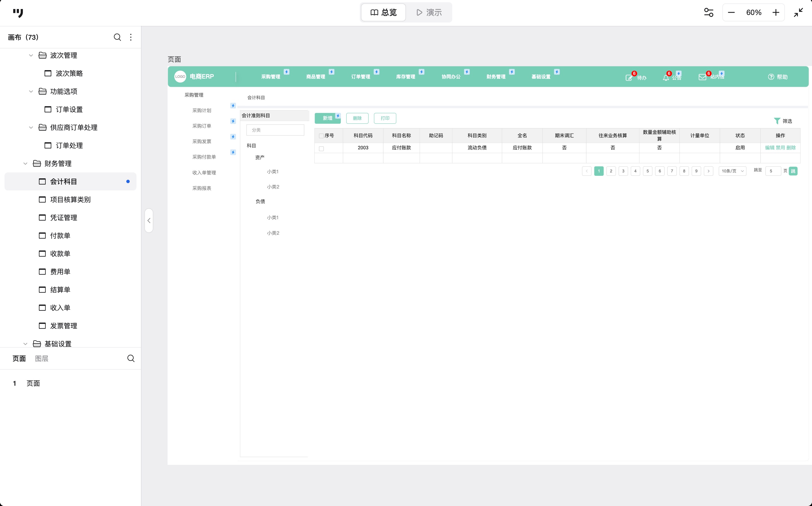The width and height of the screenshot is (812, 506).
Task: Collapse the 财务管理 folder
Action: pos(25,164)
